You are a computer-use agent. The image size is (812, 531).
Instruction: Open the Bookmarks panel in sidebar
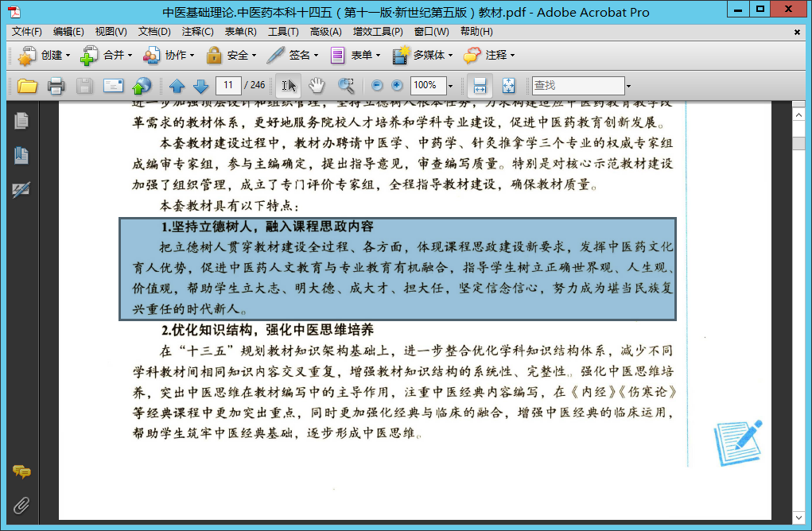[21, 156]
